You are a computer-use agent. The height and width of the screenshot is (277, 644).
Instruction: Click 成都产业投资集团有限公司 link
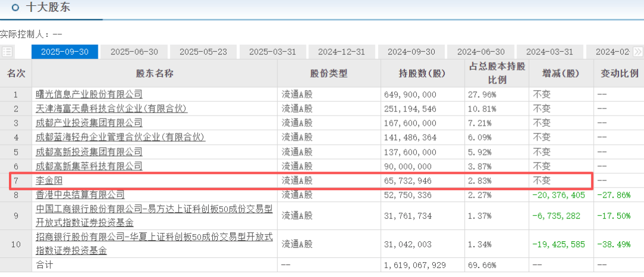(89, 123)
